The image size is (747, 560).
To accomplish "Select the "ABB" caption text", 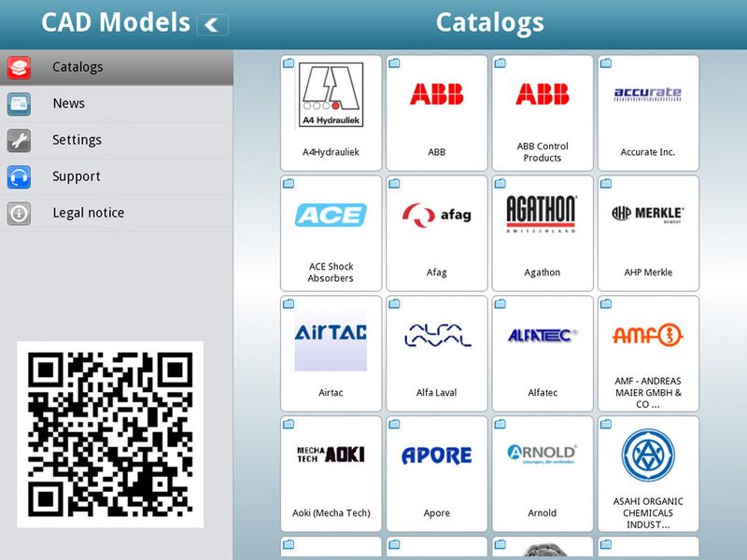I will tap(437, 152).
